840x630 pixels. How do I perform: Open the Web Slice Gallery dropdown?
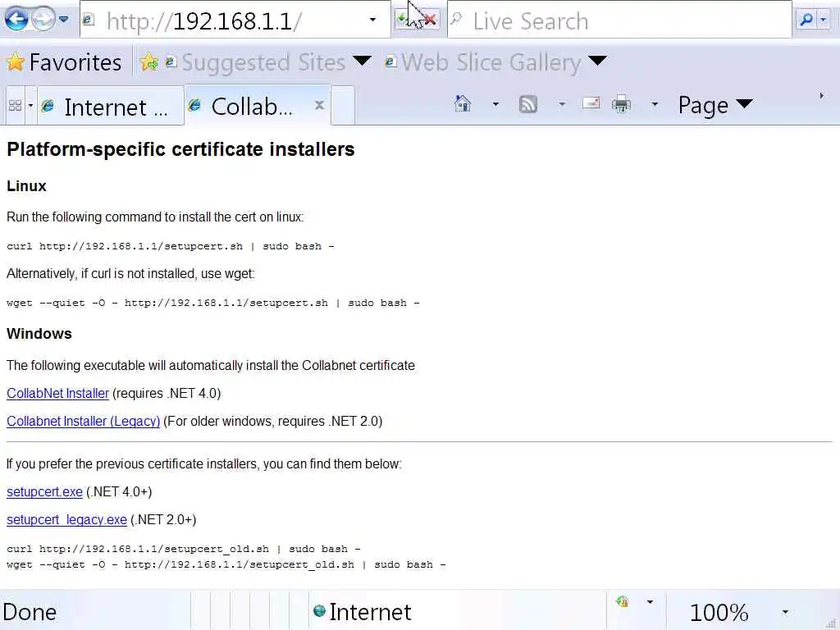pyautogui.click(x=597, y=61)
